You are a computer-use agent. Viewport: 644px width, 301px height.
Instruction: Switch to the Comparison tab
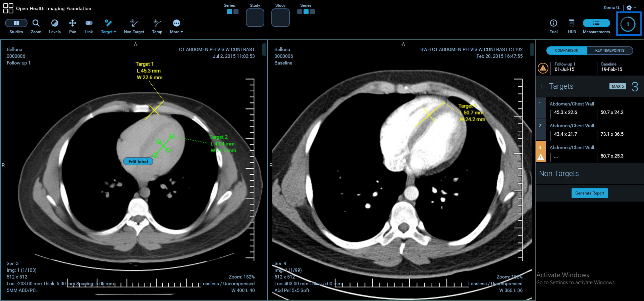point(567,50)
